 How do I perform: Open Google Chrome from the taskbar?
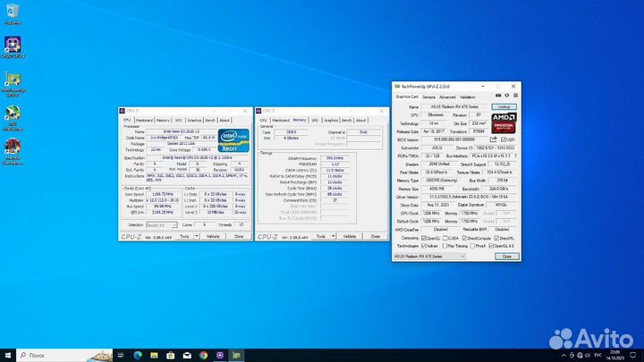(203, 355)
